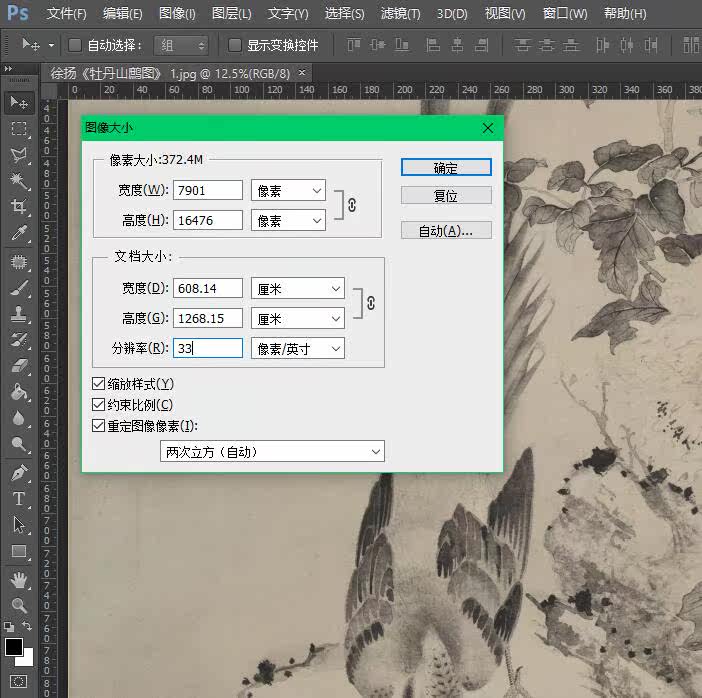Viewport: 702px width, 698px height.
Task: Click the 复位 button
Action: [x=446, y=195]
